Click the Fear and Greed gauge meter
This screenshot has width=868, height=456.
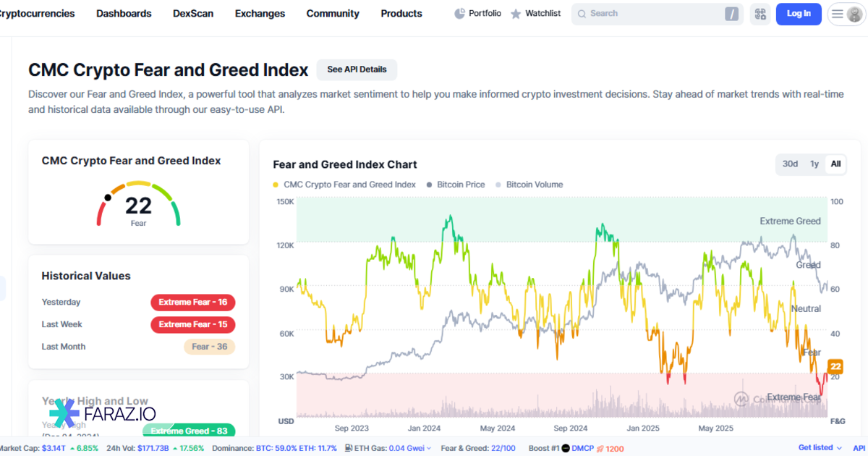coord(138,205)
